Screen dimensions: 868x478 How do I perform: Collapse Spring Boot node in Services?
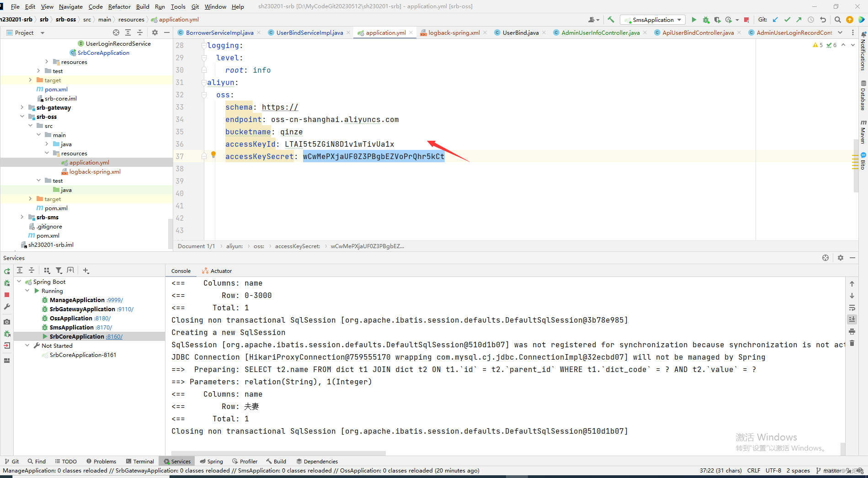coord(19,281)
